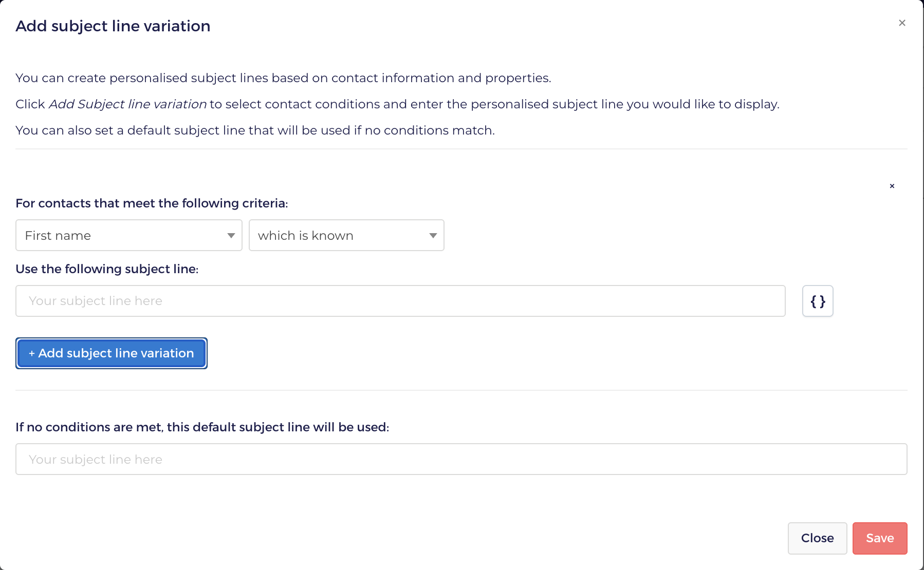Click italic 'Add Subject line variation' text

[127, 104]
